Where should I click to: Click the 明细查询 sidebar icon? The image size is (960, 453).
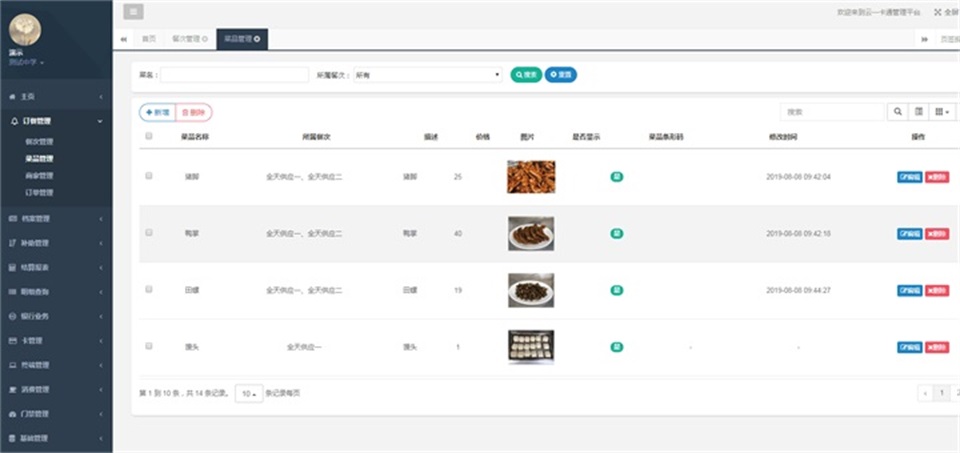pyautogui.click(x=13, y=292)
